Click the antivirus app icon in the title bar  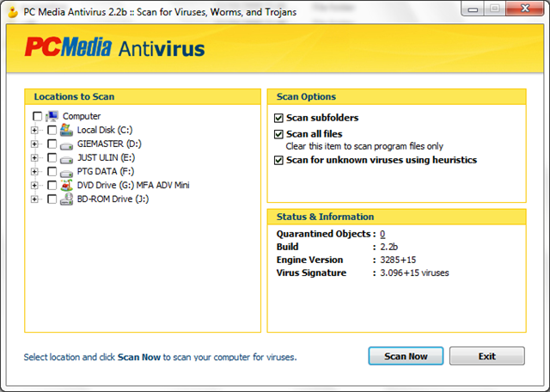tap(15, 10)
